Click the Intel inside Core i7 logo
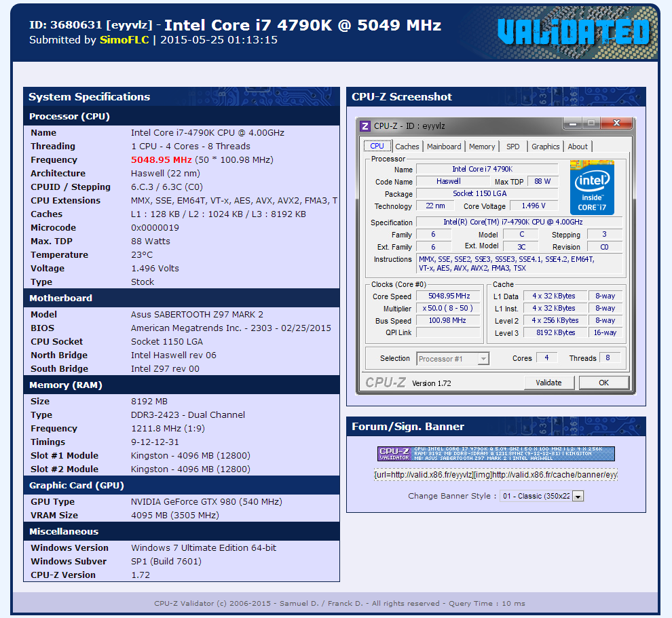Viewport: 672px width, 618px height. [x=592, y=187]
